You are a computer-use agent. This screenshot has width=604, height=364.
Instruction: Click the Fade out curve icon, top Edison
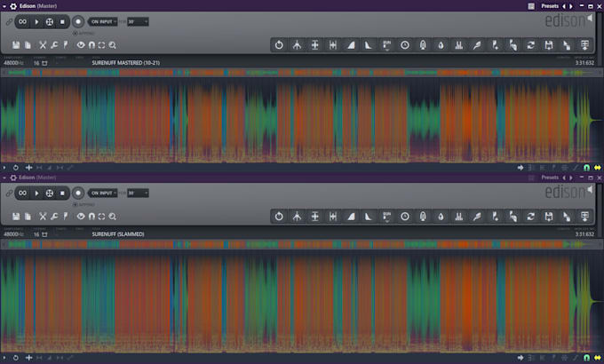[369, 45]
